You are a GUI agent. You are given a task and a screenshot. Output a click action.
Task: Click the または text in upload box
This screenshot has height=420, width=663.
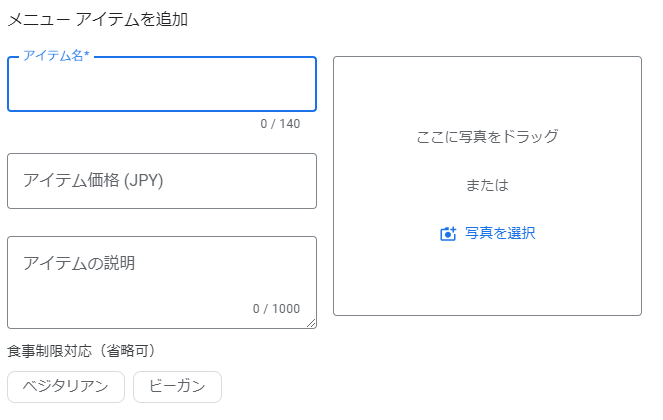click(487, 185)
